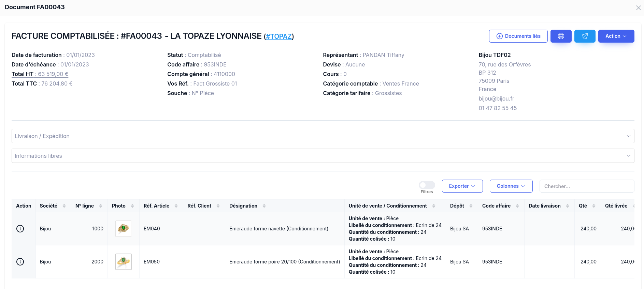Click the send paper-plane icon button
The image size is (644, 289).
(x=585, y=36)
